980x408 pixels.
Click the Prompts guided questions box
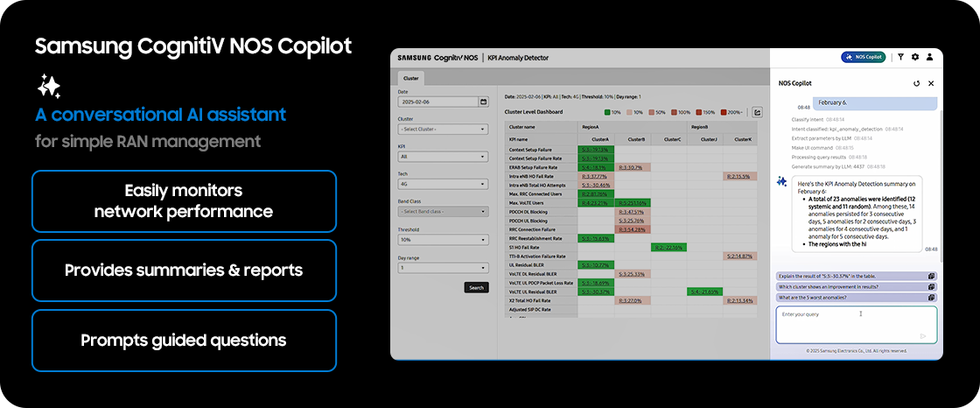(x=184, y=341)
